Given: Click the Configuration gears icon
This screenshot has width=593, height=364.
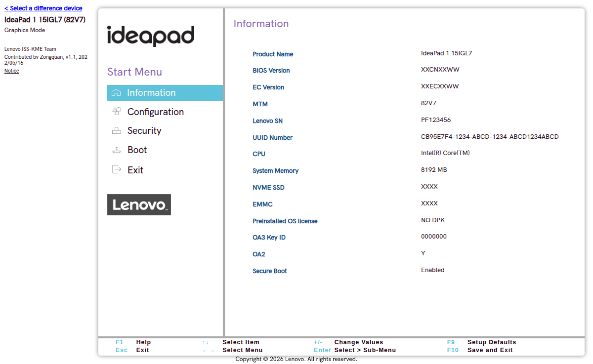Looking at the screenshot, I should [x=117, y=112].
